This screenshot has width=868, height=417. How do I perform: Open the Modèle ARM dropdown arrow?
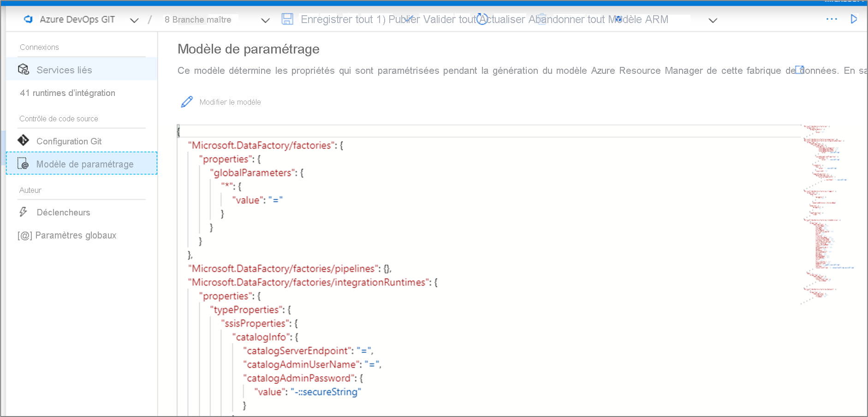[x=713, y=20]
